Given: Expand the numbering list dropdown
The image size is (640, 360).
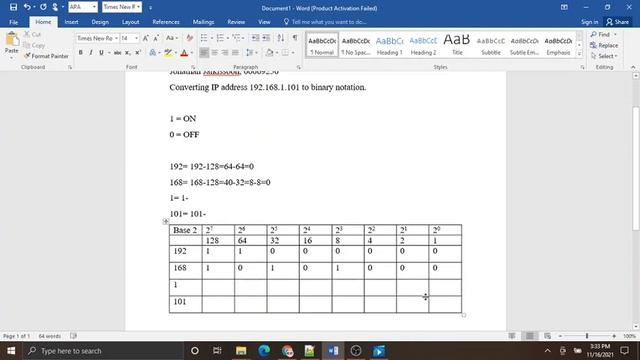Looking at the screenshot, I should tap(228, 38).
